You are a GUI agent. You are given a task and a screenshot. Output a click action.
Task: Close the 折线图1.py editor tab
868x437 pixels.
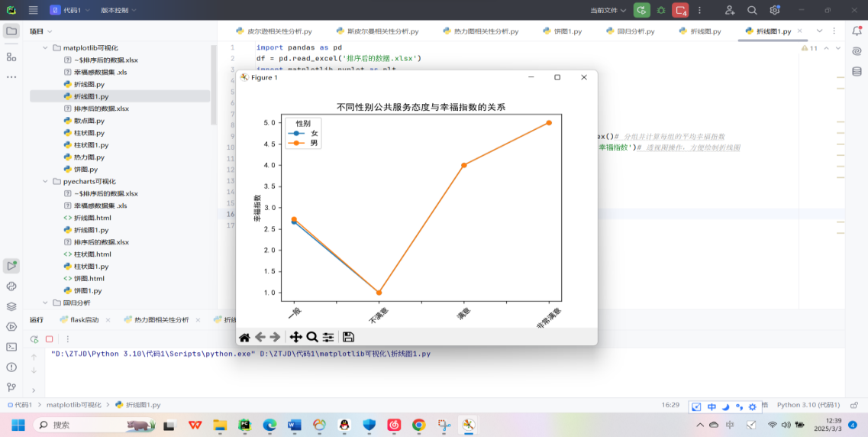coord(799,31)
